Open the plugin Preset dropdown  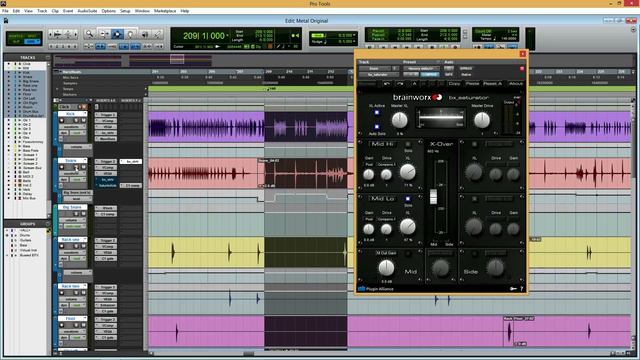[x=421, y=68]
